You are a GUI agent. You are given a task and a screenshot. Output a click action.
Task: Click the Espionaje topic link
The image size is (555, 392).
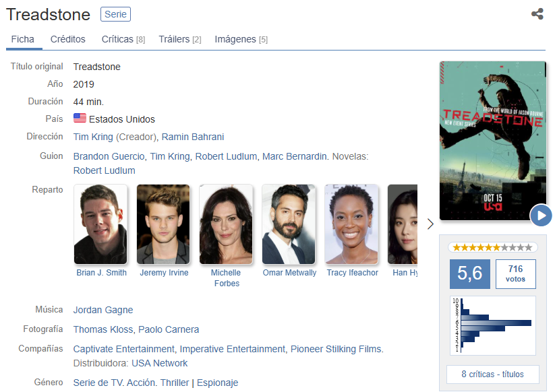(217, 383)
